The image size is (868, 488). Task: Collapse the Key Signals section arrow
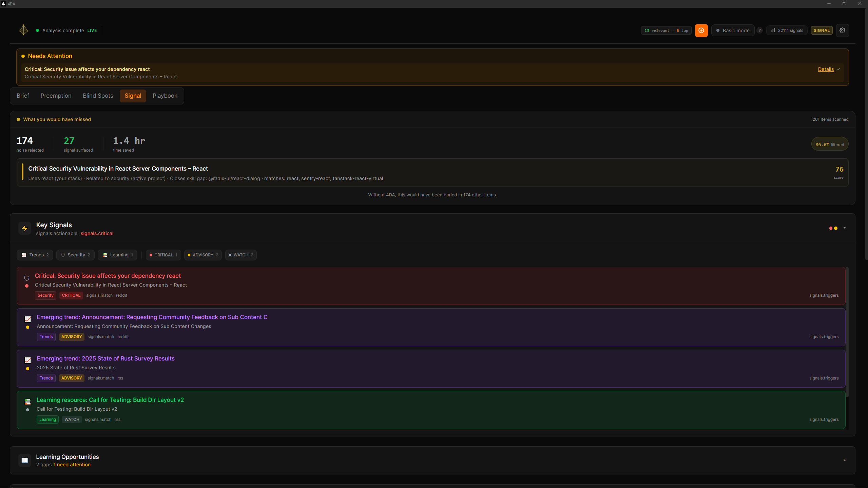(845, 228)
